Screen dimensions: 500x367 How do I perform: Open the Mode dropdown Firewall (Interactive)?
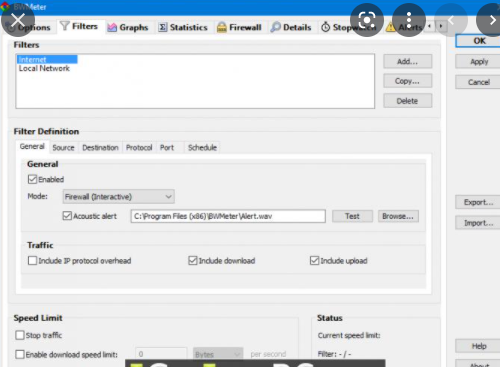pos(118,197)
